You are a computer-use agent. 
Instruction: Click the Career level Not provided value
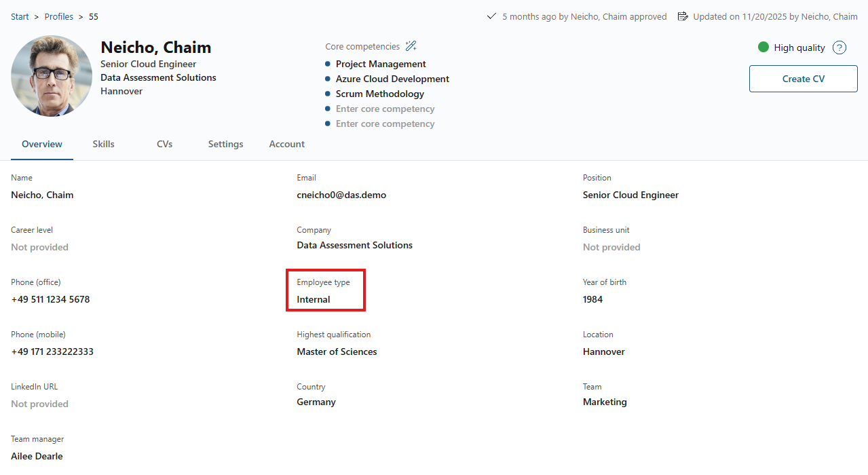39,247
